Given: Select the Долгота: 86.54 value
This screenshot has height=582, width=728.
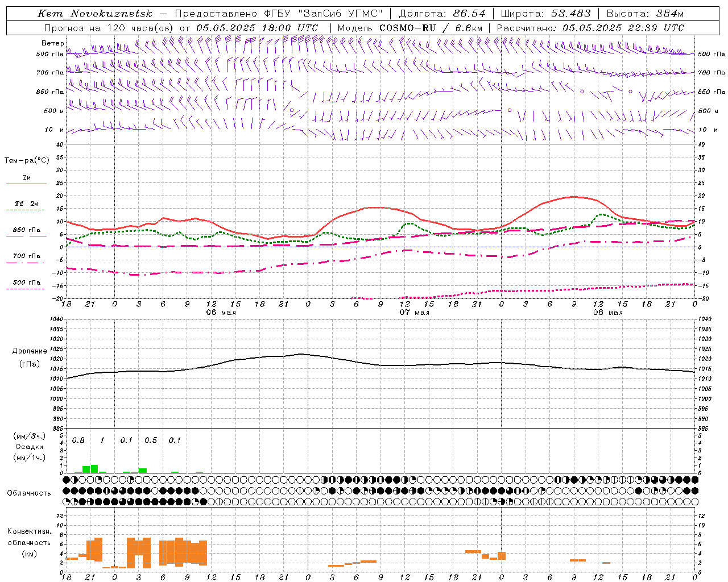Looking at the screenshot, I should (442, 14).
